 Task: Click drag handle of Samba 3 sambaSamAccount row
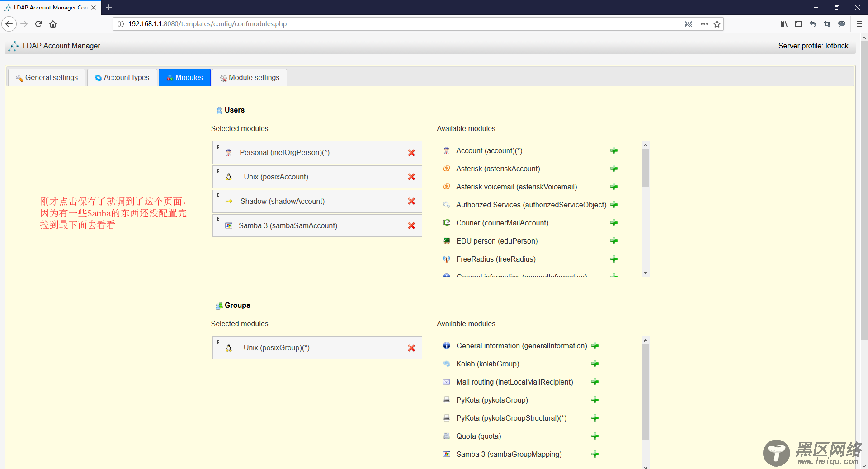pos(218,219)
